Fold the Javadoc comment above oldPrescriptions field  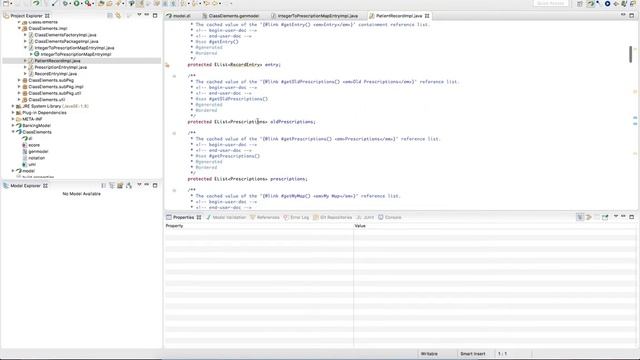pos(174,76)
